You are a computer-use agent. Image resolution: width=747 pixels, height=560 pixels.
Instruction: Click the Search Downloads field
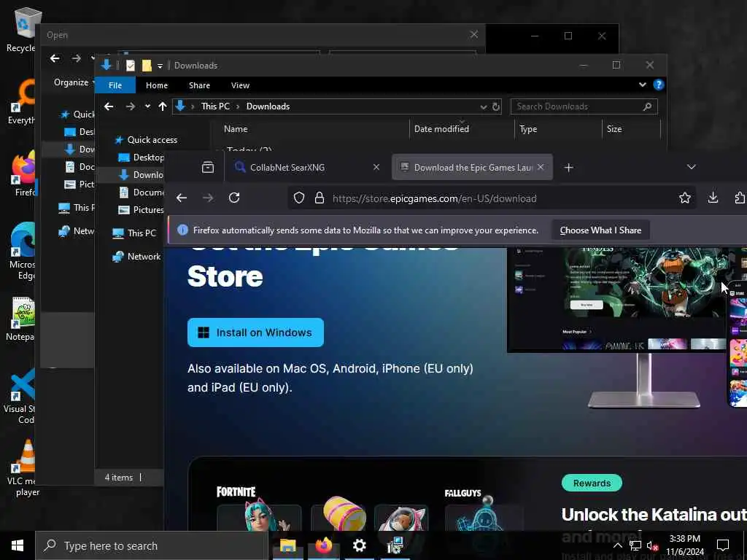pos(584,106)
